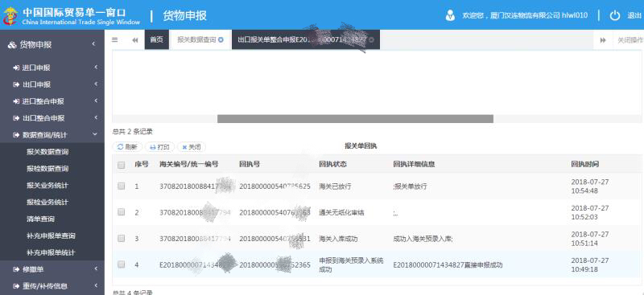Click the E20180000071434827直接申报成功 detail cell

(448, 265)
